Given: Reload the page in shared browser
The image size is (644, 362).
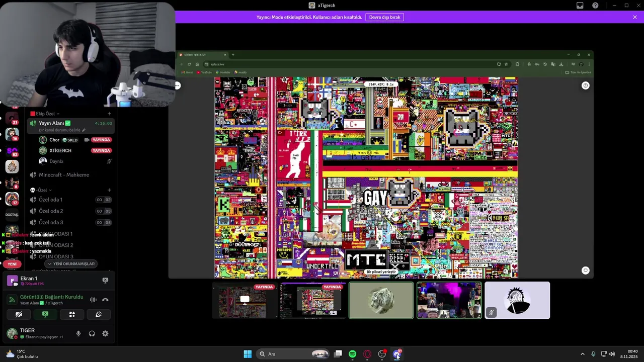Looking at the screenshot, I should coord(189,64).
